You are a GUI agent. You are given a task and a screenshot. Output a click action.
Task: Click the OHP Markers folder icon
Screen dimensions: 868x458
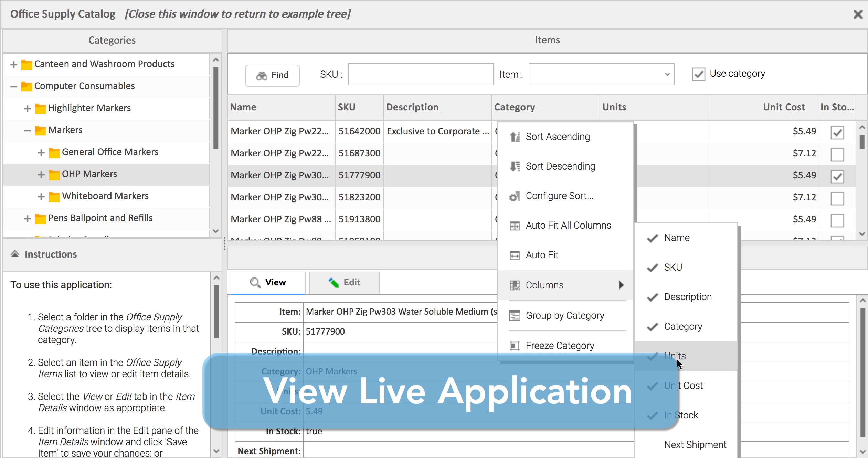pyautogui.click(x=54, y=174)
